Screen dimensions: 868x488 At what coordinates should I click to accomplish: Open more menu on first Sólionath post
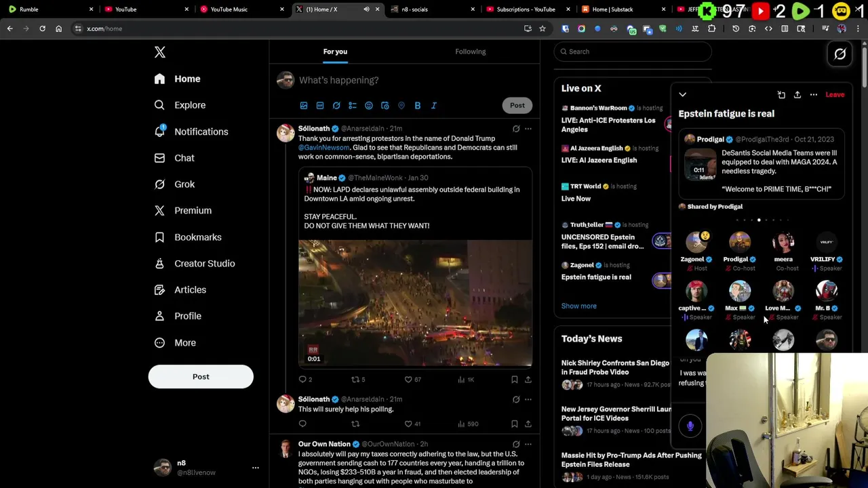coord(528,129)
